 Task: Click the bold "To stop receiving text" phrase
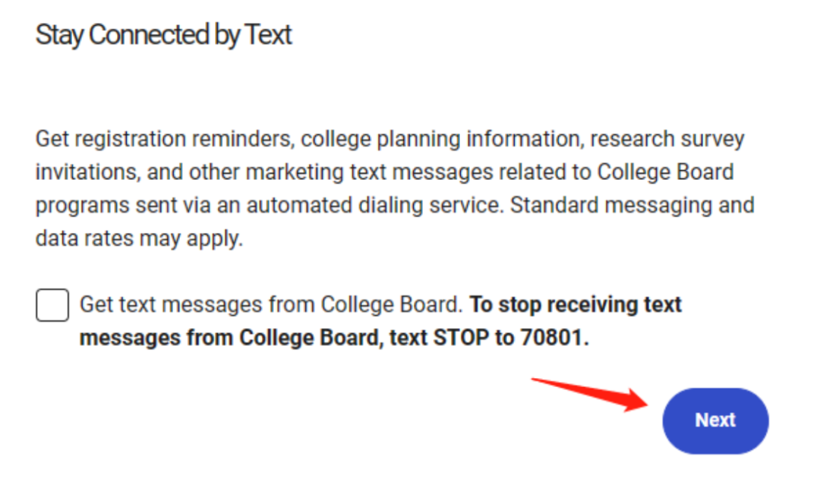pyautogui.click(x=576, y=305)
